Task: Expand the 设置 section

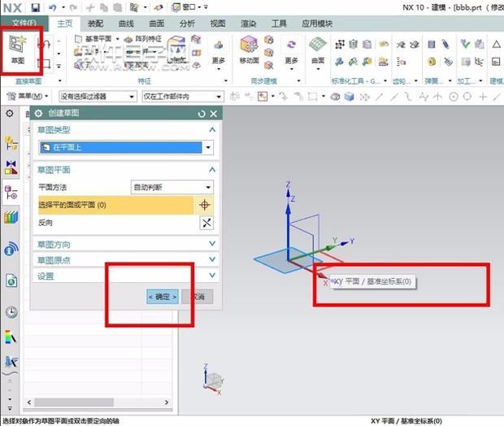Action: 126,276
